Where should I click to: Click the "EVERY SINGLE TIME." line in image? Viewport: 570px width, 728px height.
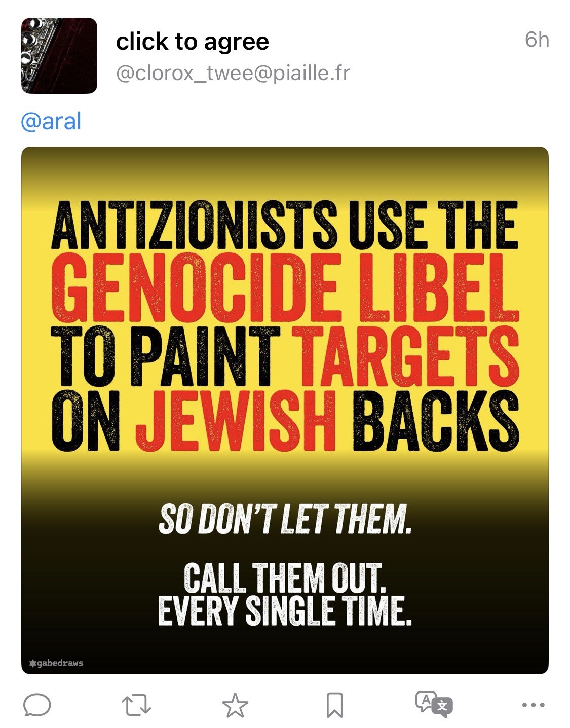pyautogui.click(x=285, y=610)
